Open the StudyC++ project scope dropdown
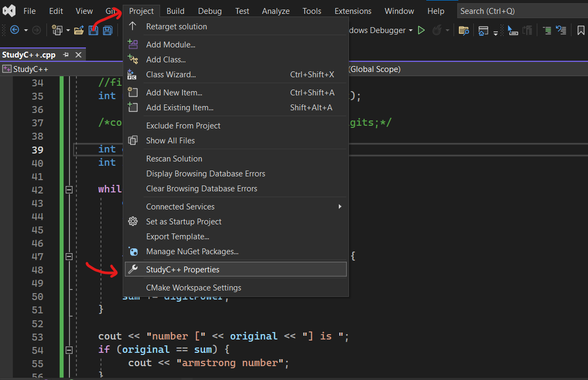Screen dimensions: 588x380 tap(62, 69)
